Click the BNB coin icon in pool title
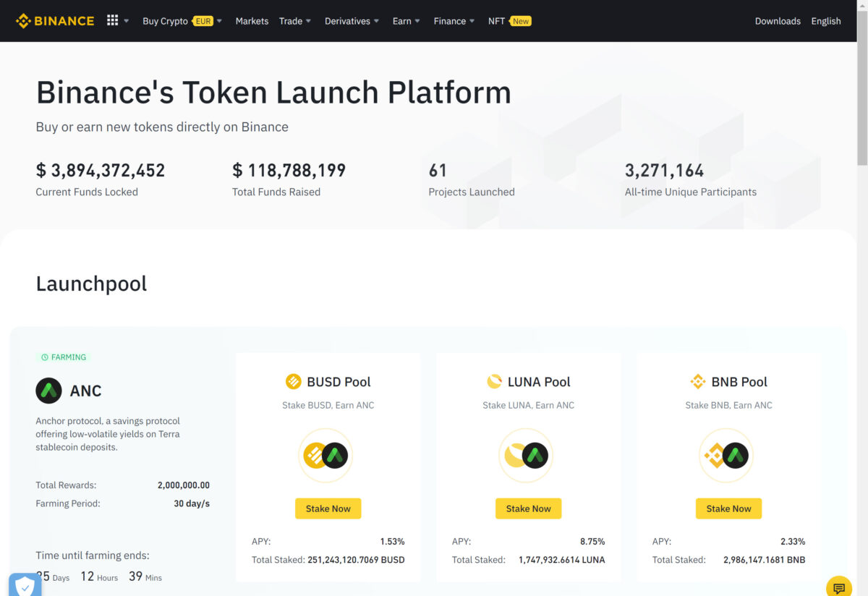 click(x=698, y=381)
